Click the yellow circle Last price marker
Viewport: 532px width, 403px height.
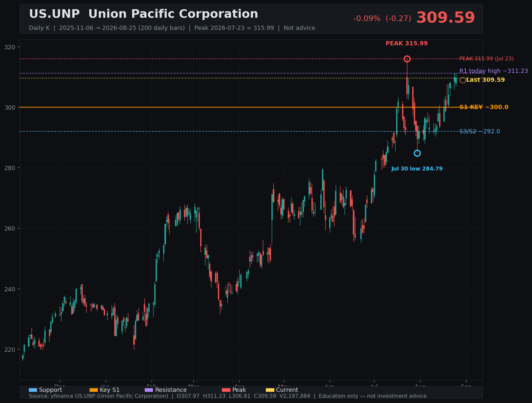click(463, 80)
